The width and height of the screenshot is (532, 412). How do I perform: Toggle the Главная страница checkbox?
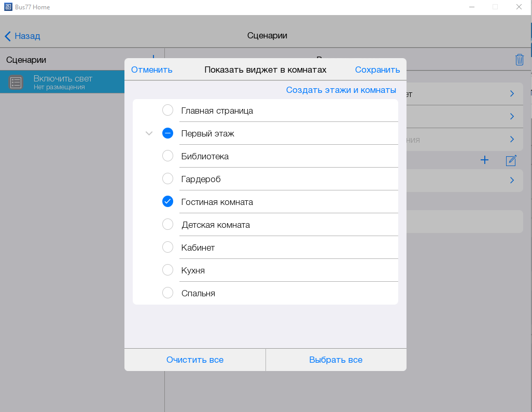click(167, 111)
